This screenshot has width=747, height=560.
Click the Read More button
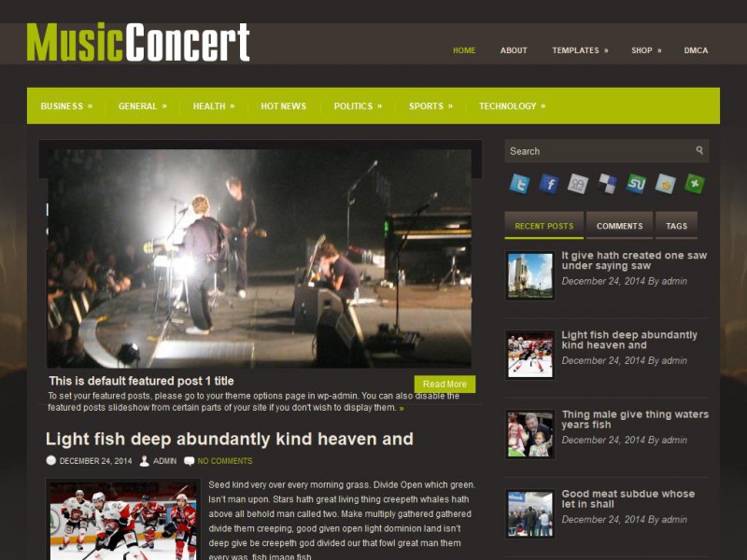(444, 384)
